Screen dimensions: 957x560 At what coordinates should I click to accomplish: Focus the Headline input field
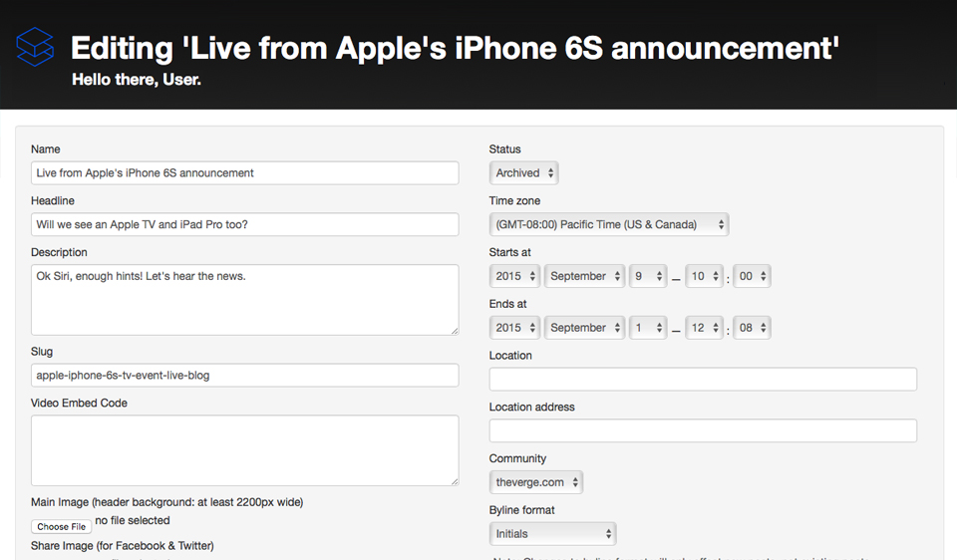point(244,225)
